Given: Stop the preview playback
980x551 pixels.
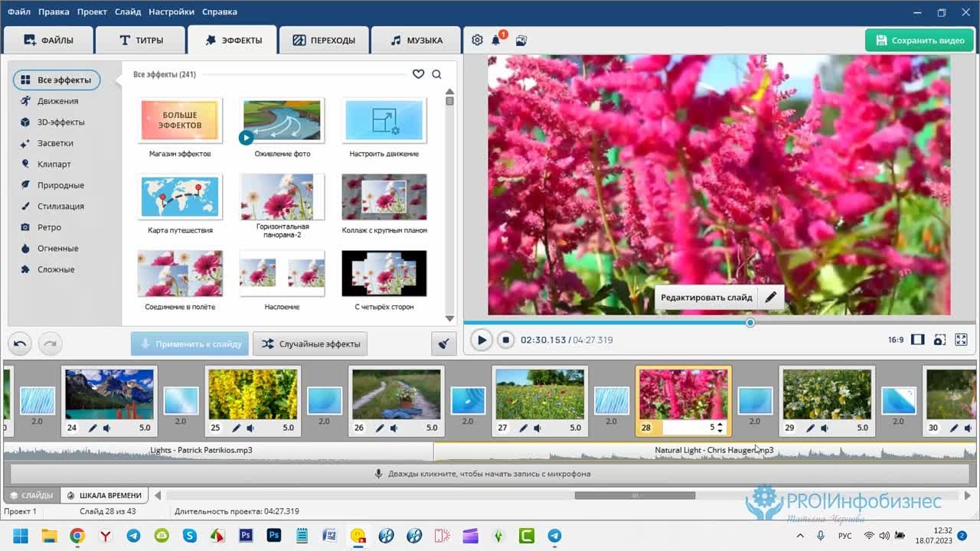Looking at the screenshot, I should 505,340.
